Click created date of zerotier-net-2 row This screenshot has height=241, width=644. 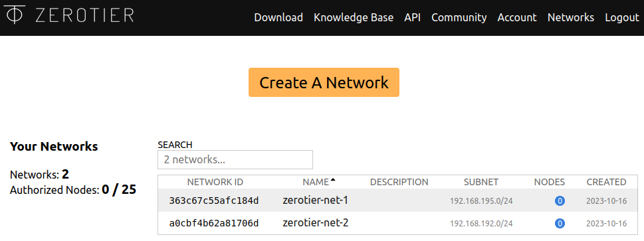pyautogui.click(x=606, y=224)
